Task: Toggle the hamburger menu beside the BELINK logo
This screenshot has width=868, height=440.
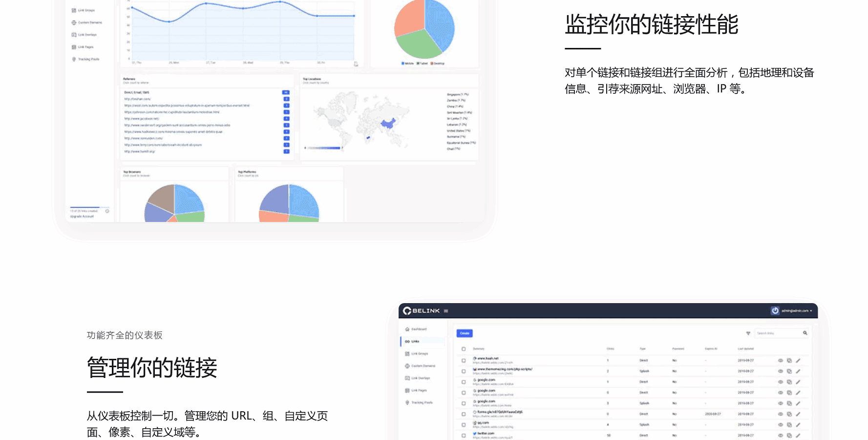Action: (446, 311)
